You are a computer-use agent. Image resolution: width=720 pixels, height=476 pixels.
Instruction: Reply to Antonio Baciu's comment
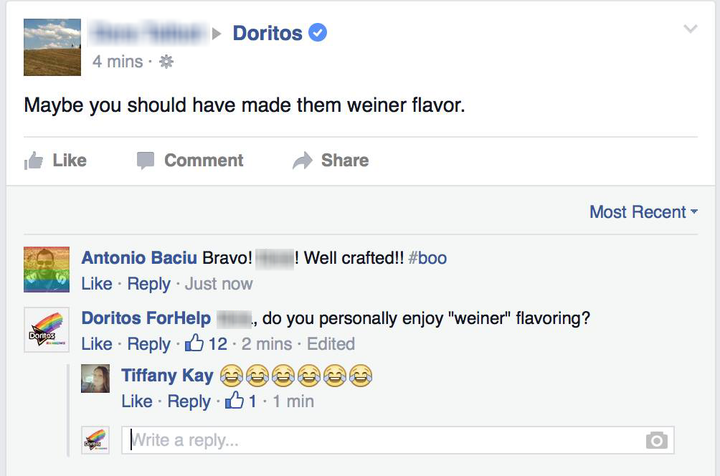pos(149,284)
